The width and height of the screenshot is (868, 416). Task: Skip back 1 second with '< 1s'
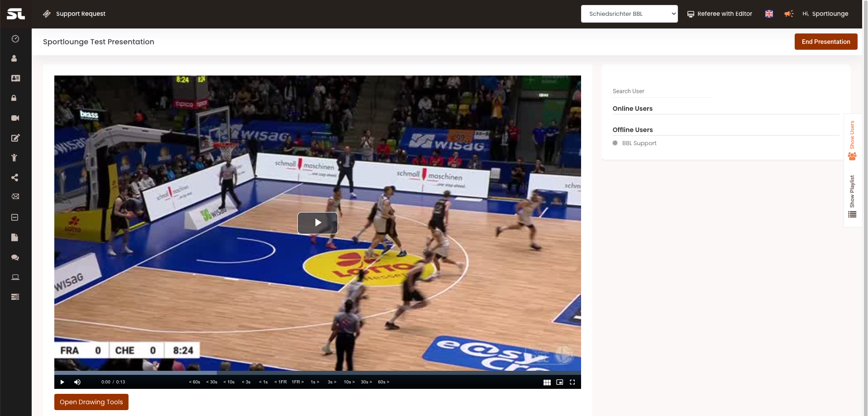263,383
